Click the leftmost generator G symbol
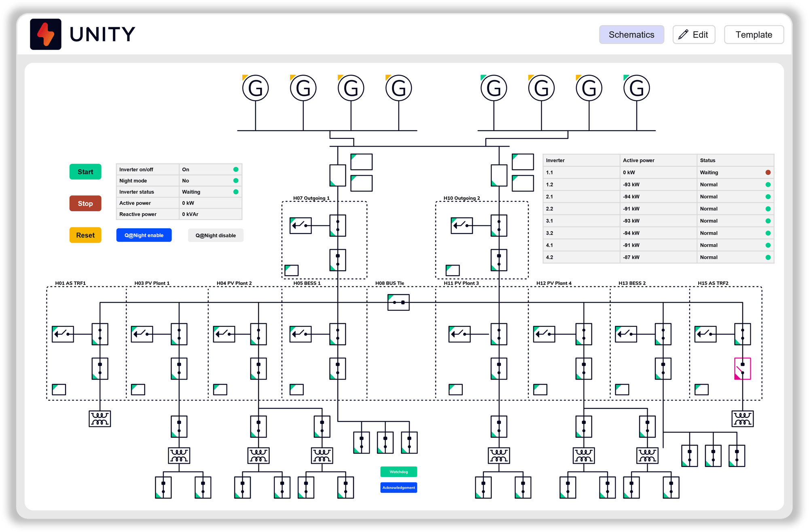Screen dimensions: 809x532 (255, 88)
